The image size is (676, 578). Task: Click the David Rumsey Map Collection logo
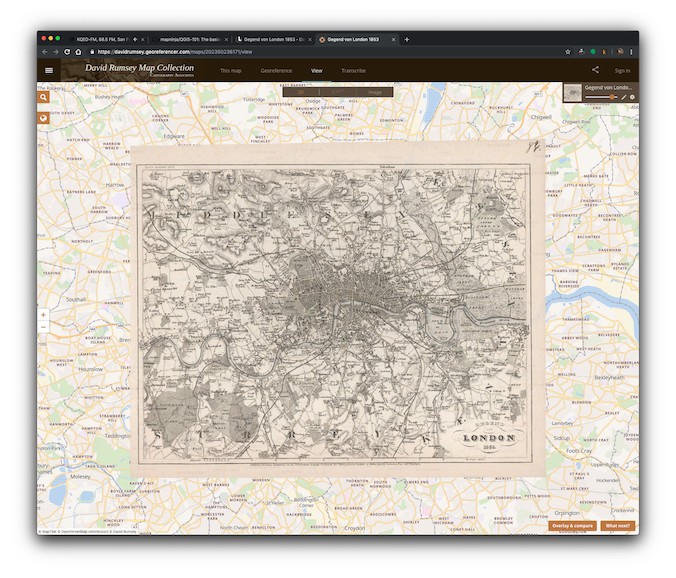pos(139,69)
